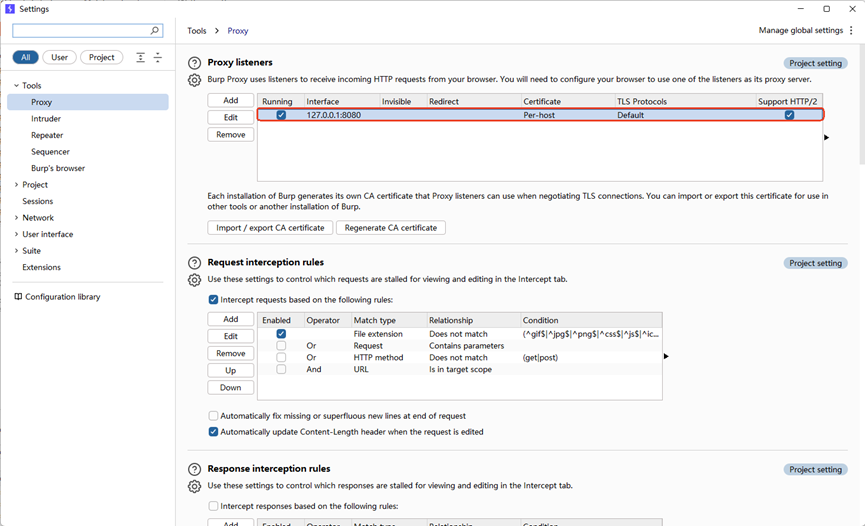Open the Configuration library

[57, 296]
